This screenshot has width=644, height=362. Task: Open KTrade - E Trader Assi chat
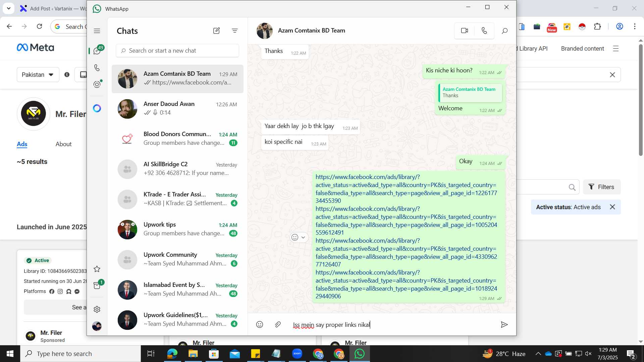tap(177, 199)
